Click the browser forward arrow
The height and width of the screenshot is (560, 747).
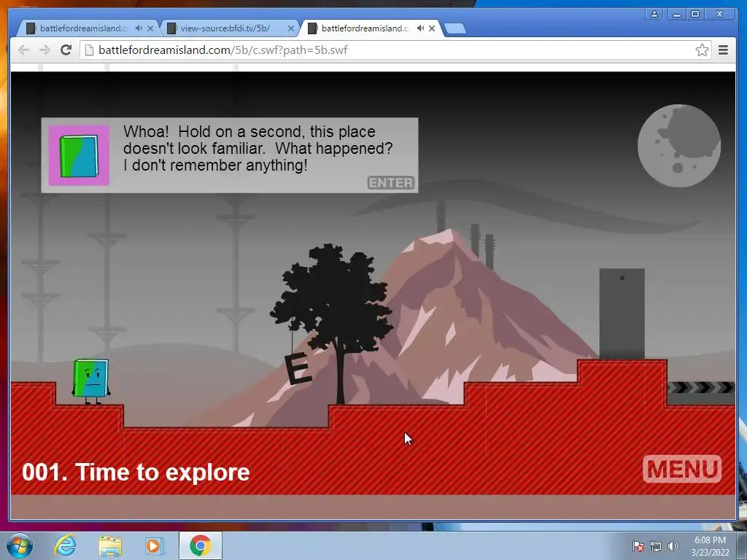[x=44, y=50]
